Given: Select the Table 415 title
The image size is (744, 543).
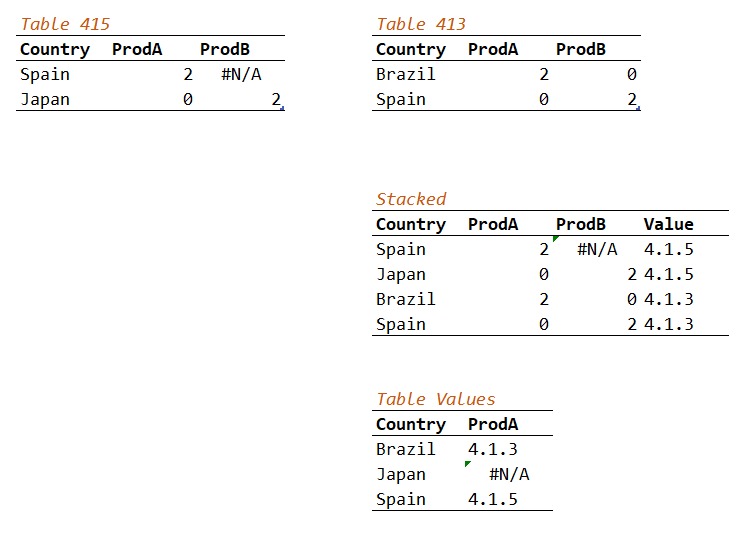Looking at the screenshot, I should click(65, 24).
